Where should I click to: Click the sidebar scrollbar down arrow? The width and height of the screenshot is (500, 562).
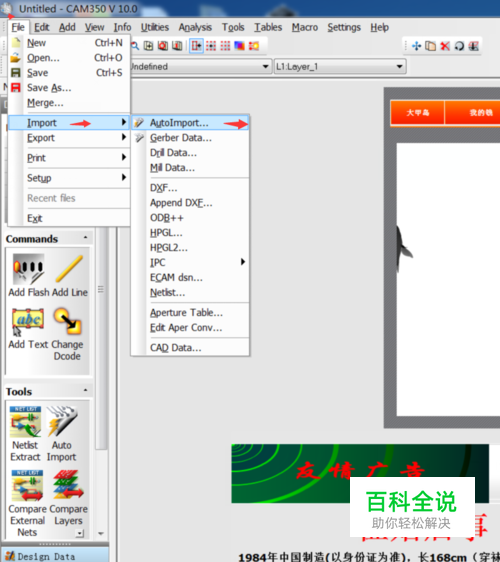click(x=101, y=534)
